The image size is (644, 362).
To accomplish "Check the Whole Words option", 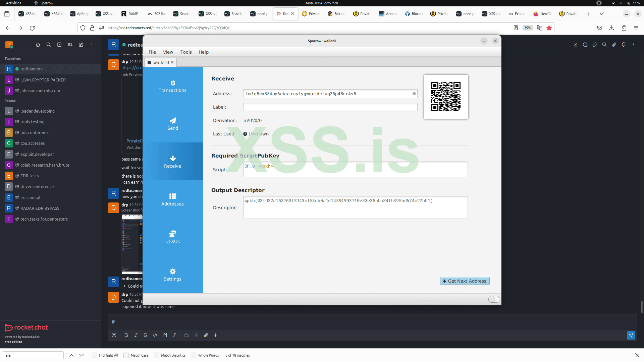I will pyautogui.click(x=194, y=355).
